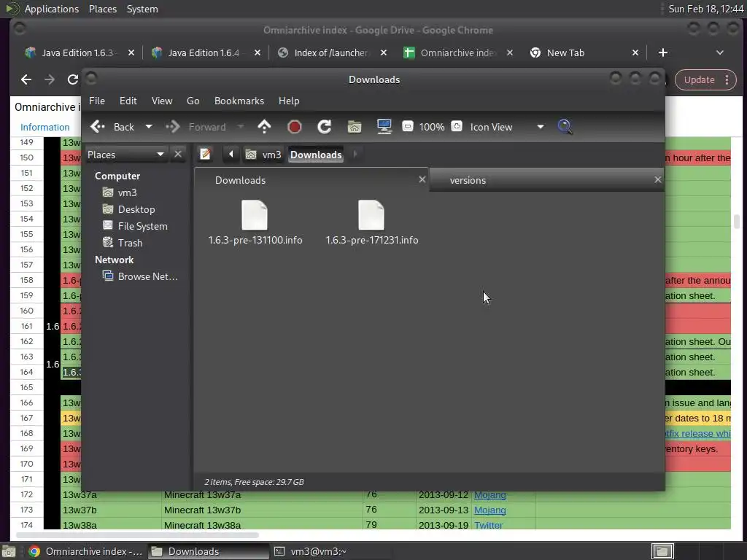Open the File menu in Downloads window
747x560 pixels.
coord(97,101)
